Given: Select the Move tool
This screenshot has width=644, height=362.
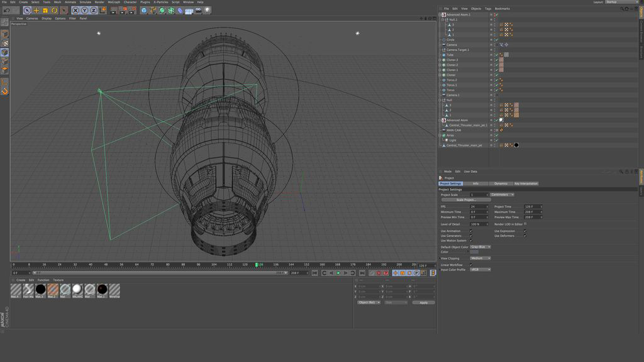Looking at the screenshot, I should [x=36, y=10].
